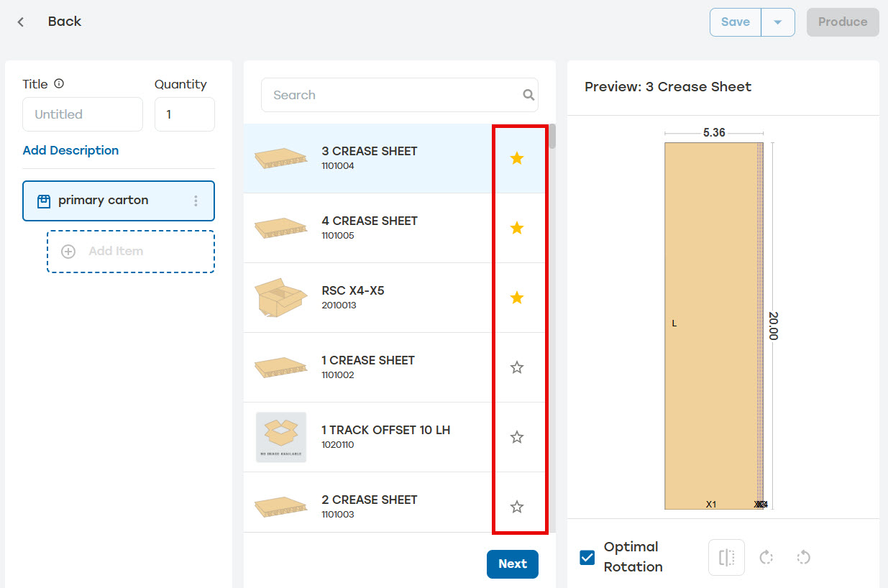Select RSC X4-X5 box thumbnail

pyautogui.click(x=281, y=298)
